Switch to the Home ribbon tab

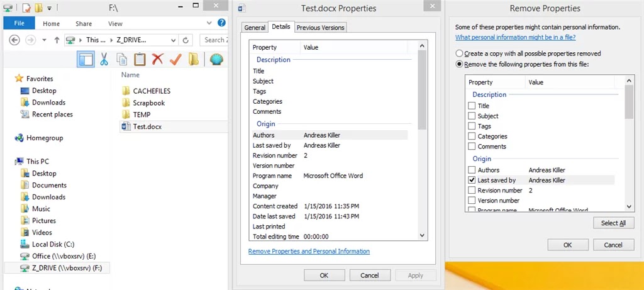coord(51,24)
